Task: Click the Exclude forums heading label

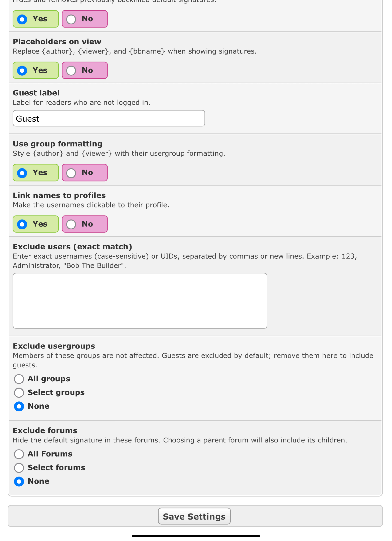Action: pyautogui.click(x=45, y=430)
